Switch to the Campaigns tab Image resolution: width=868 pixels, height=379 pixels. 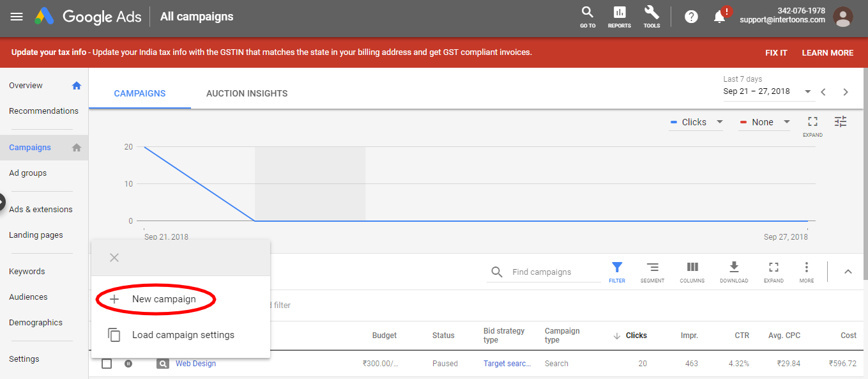(x=140, y=93)
